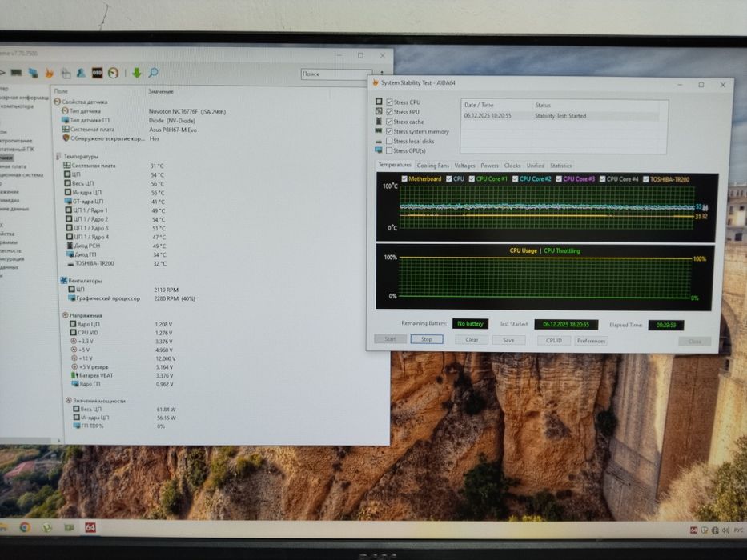
Task: Click the cache icon beside Stress cache
Action: click(x=379, y=121)
